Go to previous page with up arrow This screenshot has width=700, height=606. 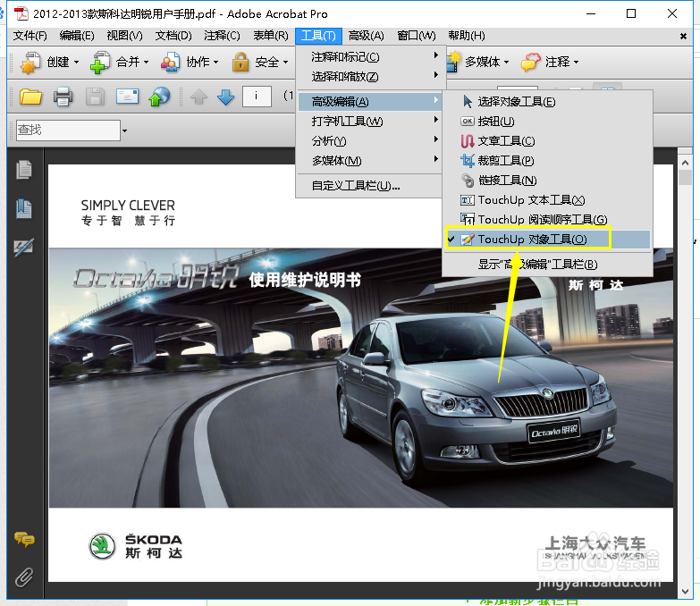(199, 97)
